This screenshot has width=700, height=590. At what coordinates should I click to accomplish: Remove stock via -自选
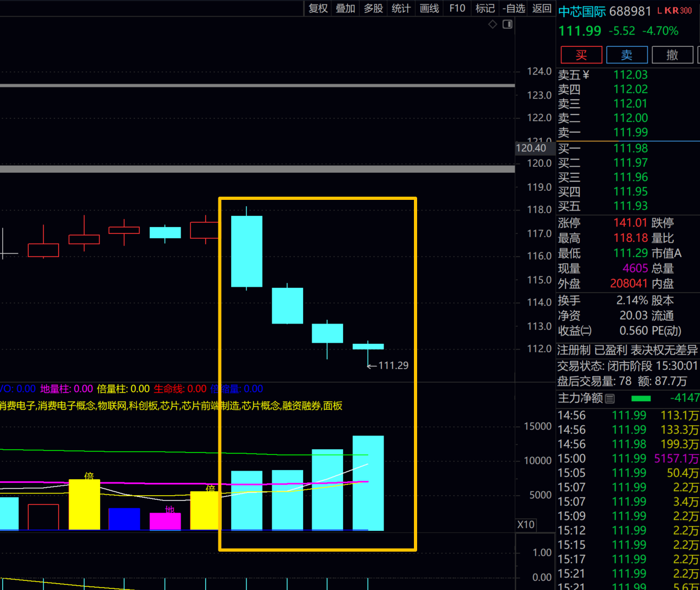pos(514,9)
